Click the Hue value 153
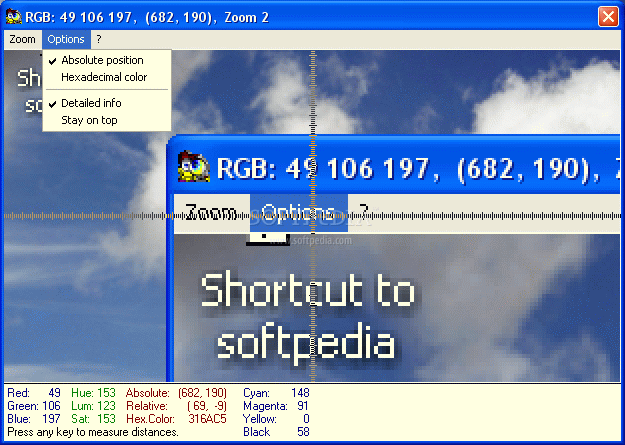 [x=106, y=393]
